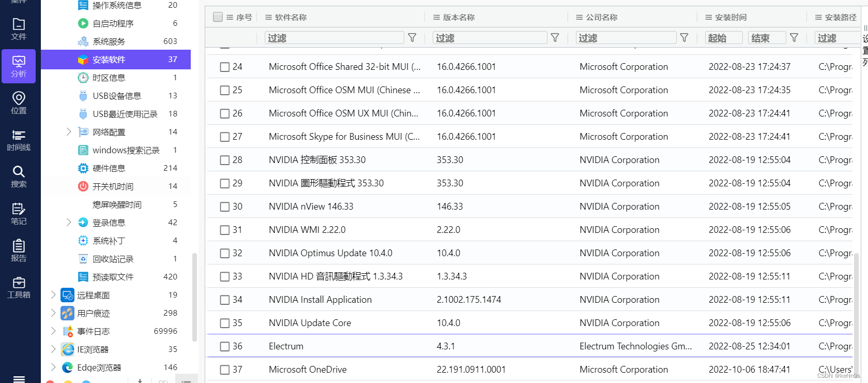The image size is (868, 383).
Task: Click the 版本名称 filter input field
Action: point(490,38)
